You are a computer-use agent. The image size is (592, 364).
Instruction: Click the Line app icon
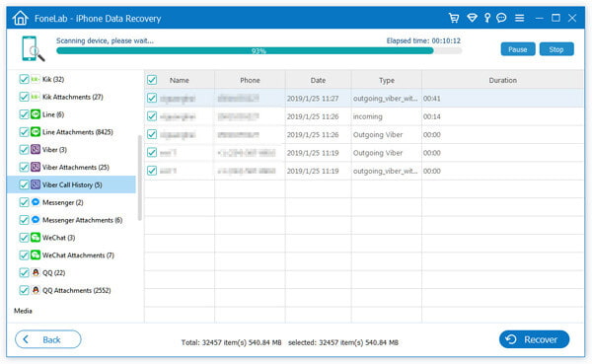(36, 114)
